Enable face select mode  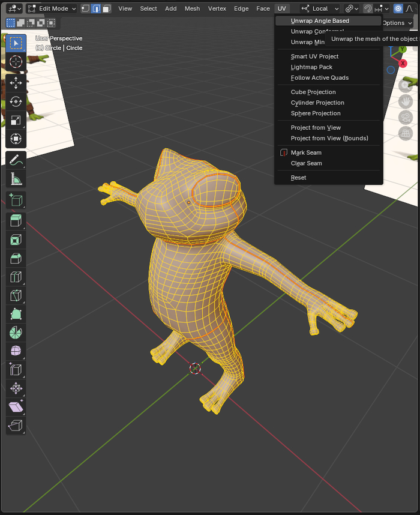point(106,8)
